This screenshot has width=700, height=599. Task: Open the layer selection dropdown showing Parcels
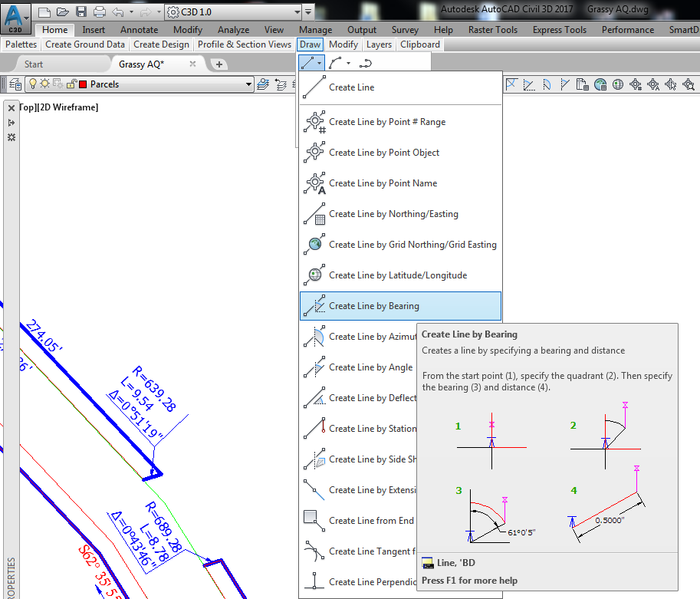[249, 84]
